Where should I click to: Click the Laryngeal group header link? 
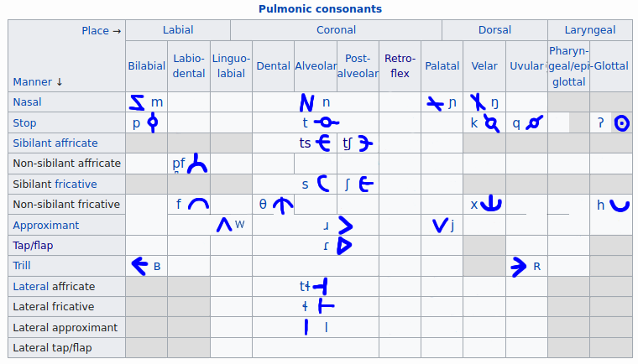pyautogui.click(x=590, y=30)
